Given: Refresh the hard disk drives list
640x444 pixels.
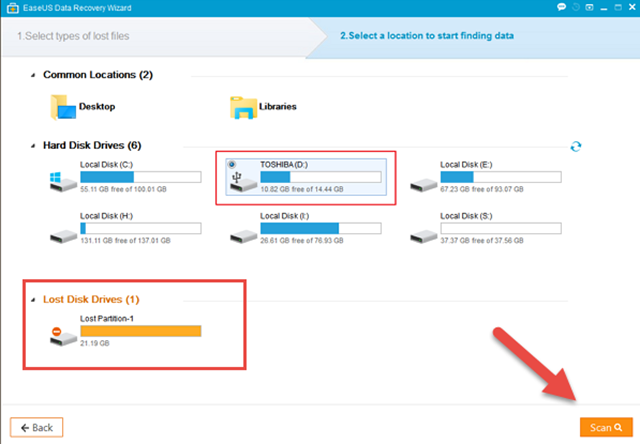Looking at the screenshot, I should [x=576, y=146].
